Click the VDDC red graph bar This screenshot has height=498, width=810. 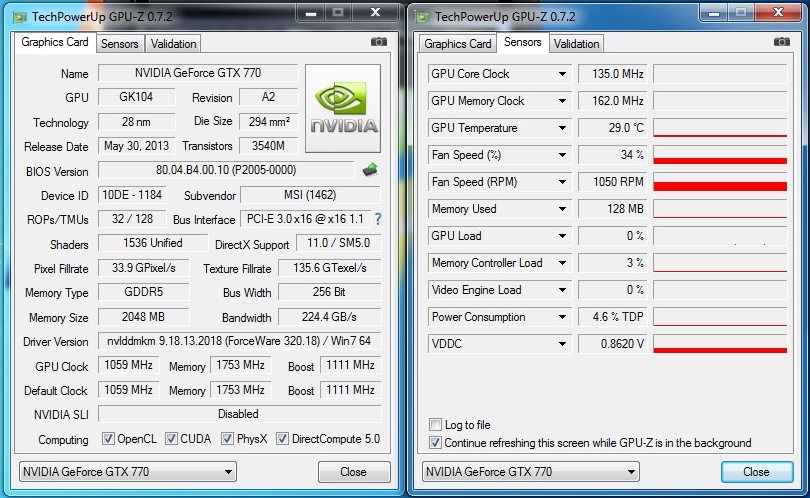(720, 350)
